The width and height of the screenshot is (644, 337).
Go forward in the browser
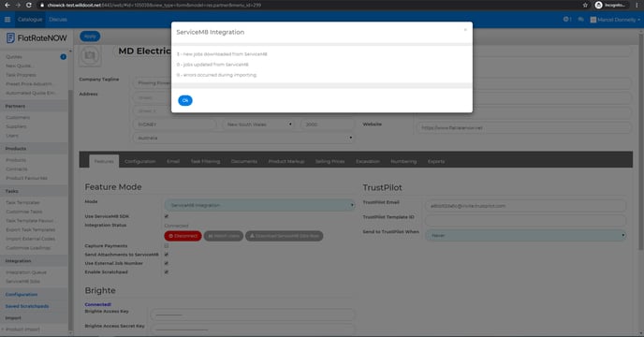click(x=18, y=5)
